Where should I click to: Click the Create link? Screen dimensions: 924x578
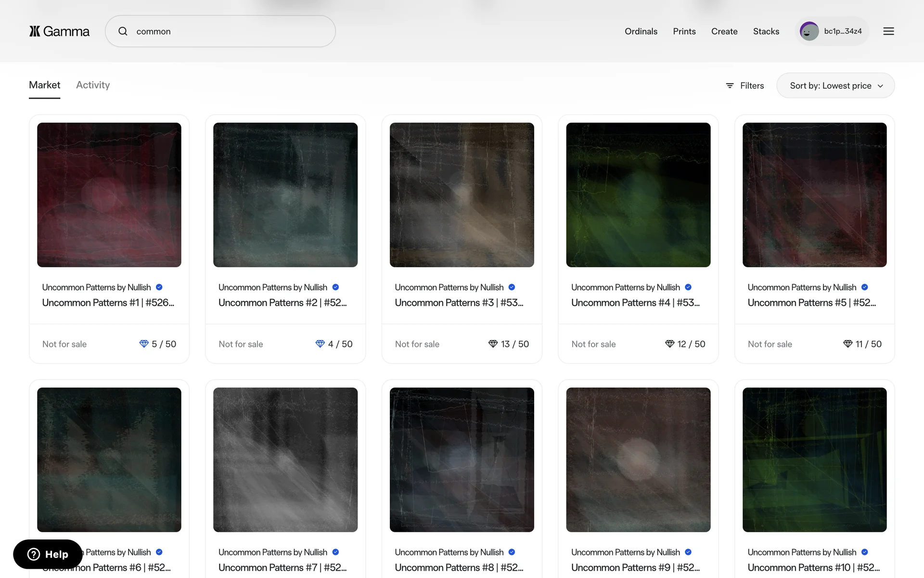(x=724, y=31)
